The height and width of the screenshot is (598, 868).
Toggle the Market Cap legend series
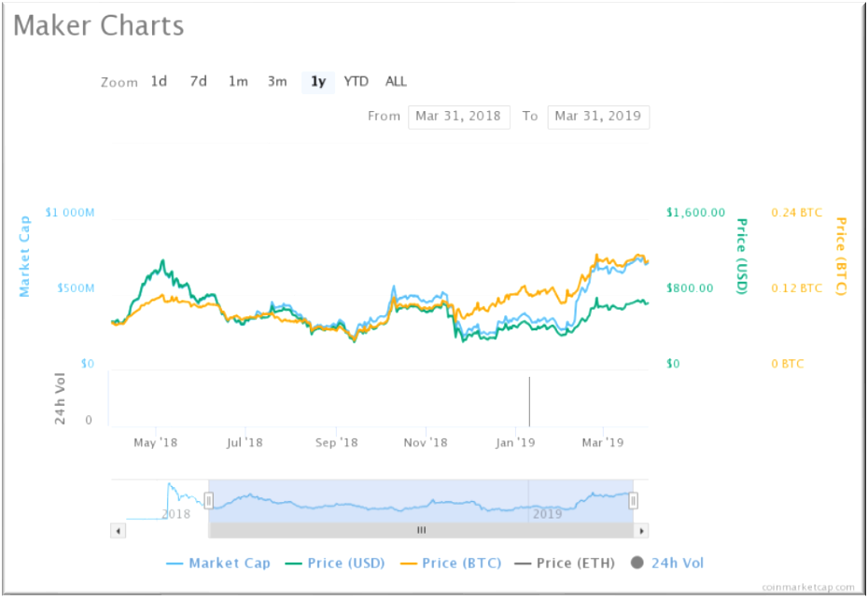(x=218, y=563)
